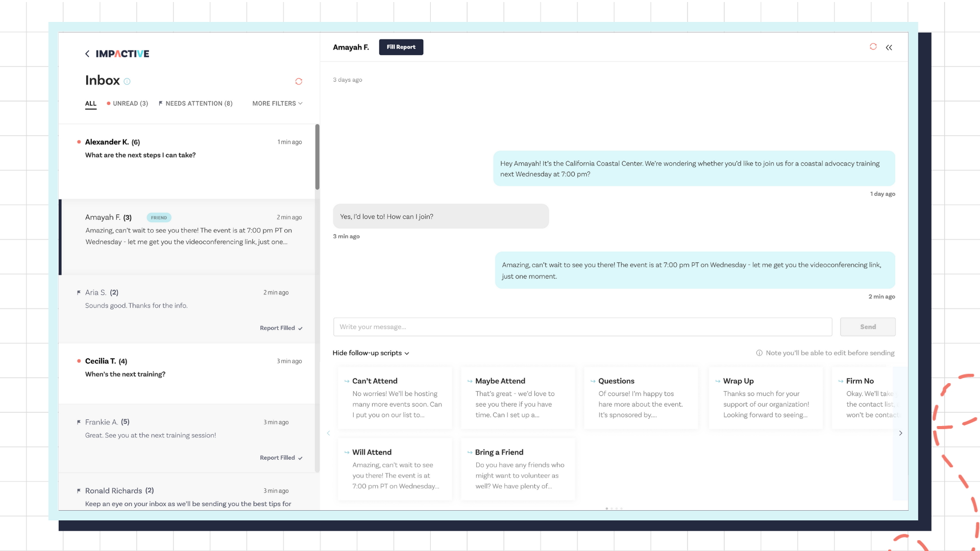Click the back arrow beside the IMPACTIVE logo
Screen dimensions: 980x551
(87, 54)
